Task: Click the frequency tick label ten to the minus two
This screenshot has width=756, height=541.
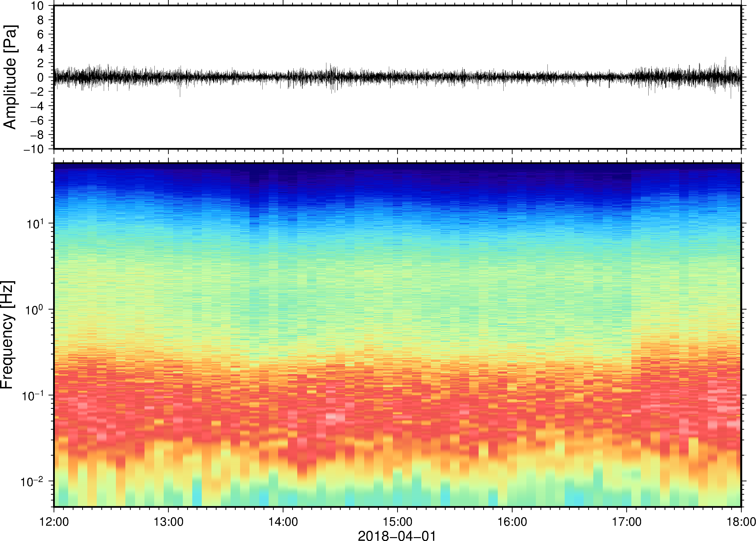Action: pyautogui.click(x=32, y=481)
